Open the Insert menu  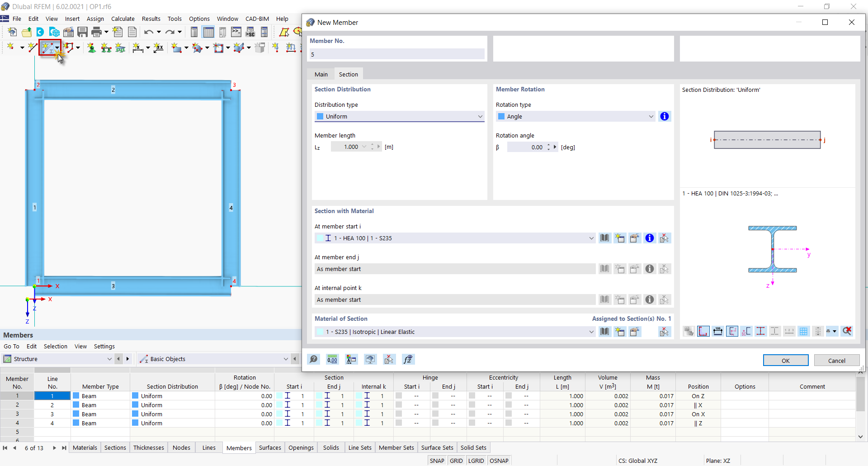coord(72,19)
